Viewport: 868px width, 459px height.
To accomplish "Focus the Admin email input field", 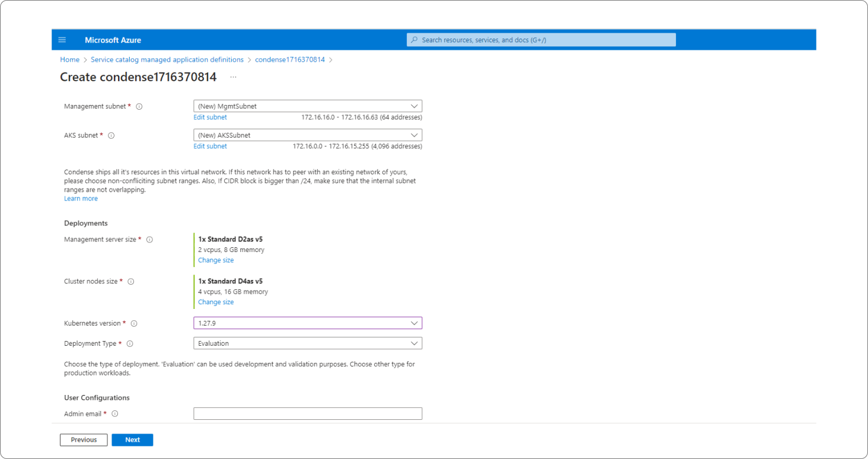I will coord(307,414).
